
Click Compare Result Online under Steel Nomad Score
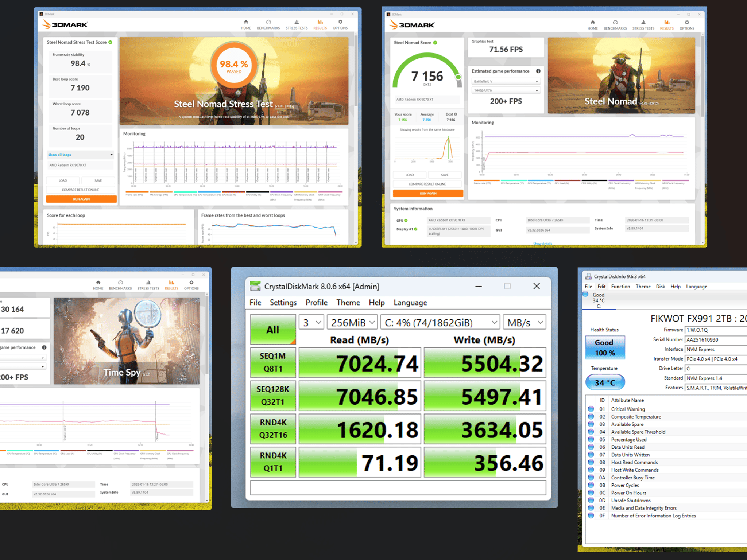pyautogui.click(x=428, y=184)
